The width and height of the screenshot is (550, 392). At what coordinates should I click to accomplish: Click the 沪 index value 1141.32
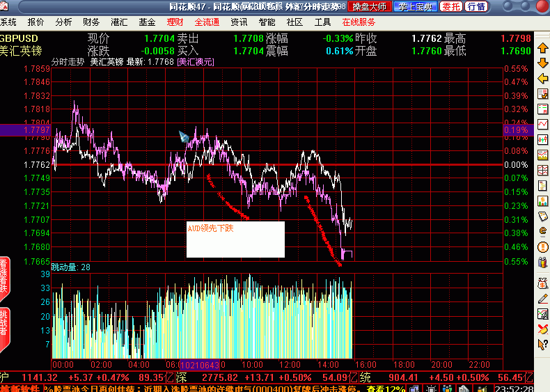[39, 377]
